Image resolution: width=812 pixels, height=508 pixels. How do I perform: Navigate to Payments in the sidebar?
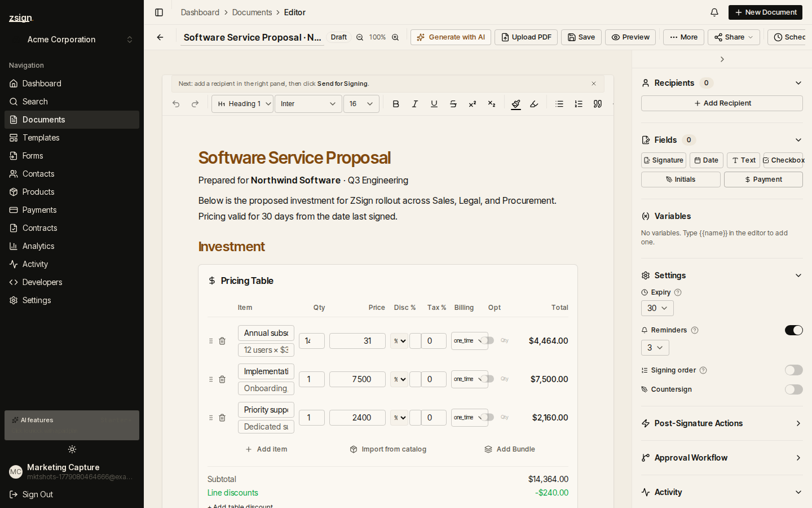click(x=72, y=210)
